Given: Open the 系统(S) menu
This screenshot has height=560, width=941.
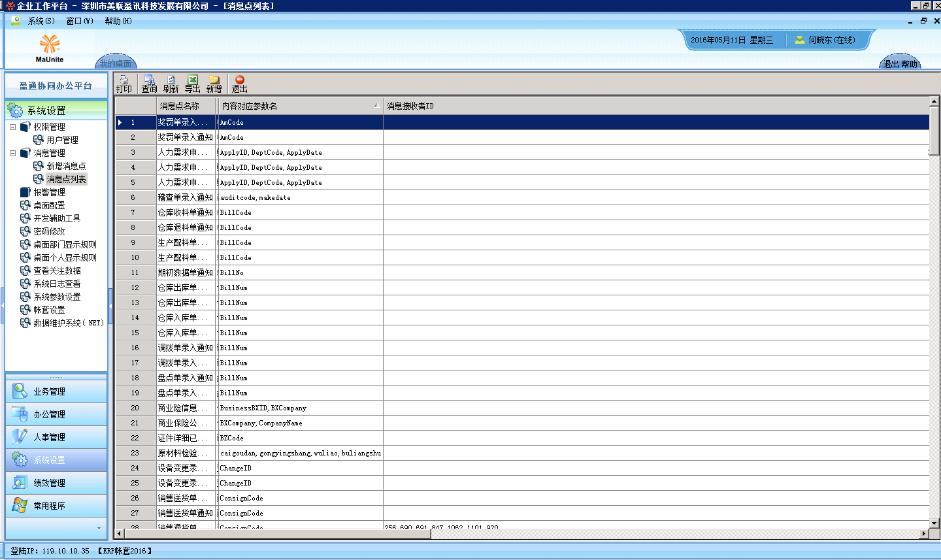Looking at the screenshot, I should [x=41, y=21].
